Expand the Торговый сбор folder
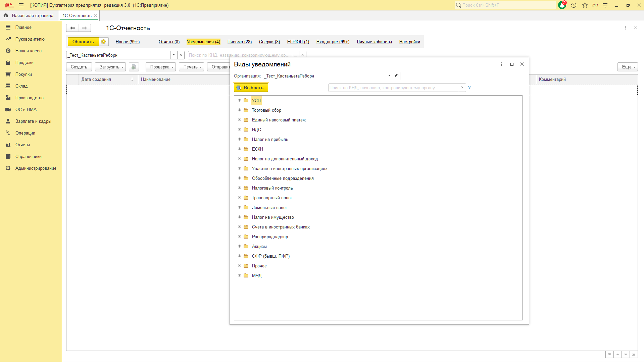This screenshot has height=362, width=644. (239, 110)
